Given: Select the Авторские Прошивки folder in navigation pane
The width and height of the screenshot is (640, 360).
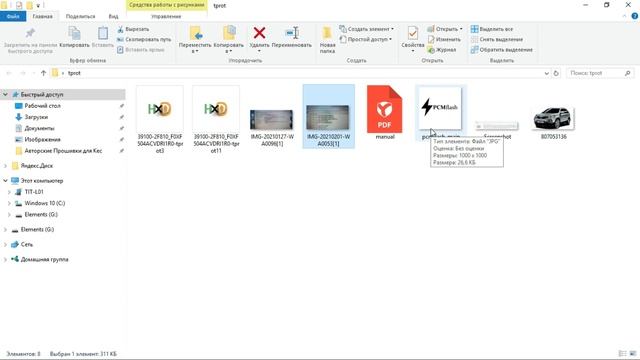Looking at the screenshot, I should click(63, 151).
